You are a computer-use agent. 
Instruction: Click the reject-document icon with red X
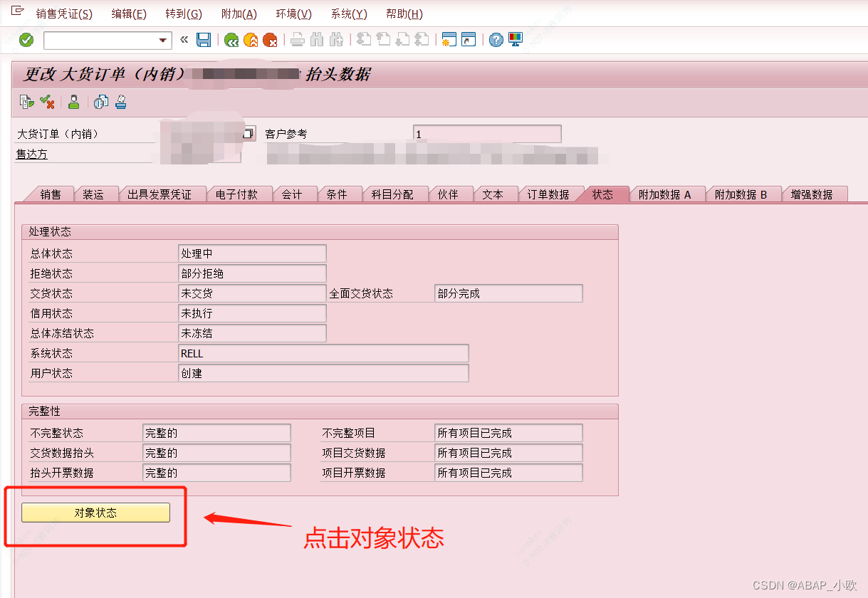pos(47,102)
